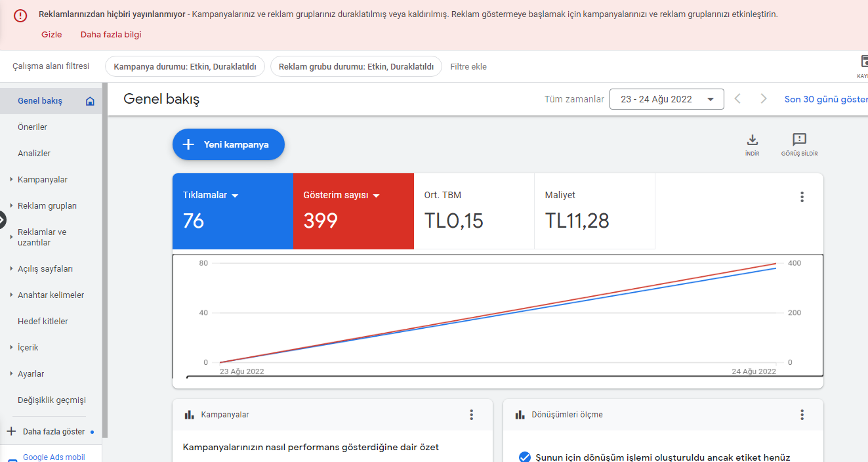
Task: Open Dönüşümleri ölçme card three-dot menu
Action: pos(802,415)
